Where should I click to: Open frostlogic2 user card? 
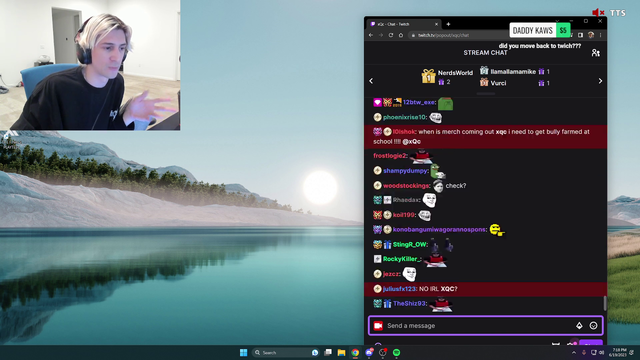point(390,156)
